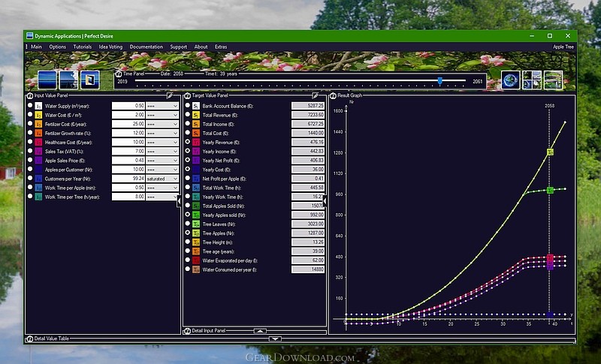The width and height of the screenshot is (601, 364).
Task: Click the Fertilizer Cost value field 25.00
Action: click(x=128, y=124)
